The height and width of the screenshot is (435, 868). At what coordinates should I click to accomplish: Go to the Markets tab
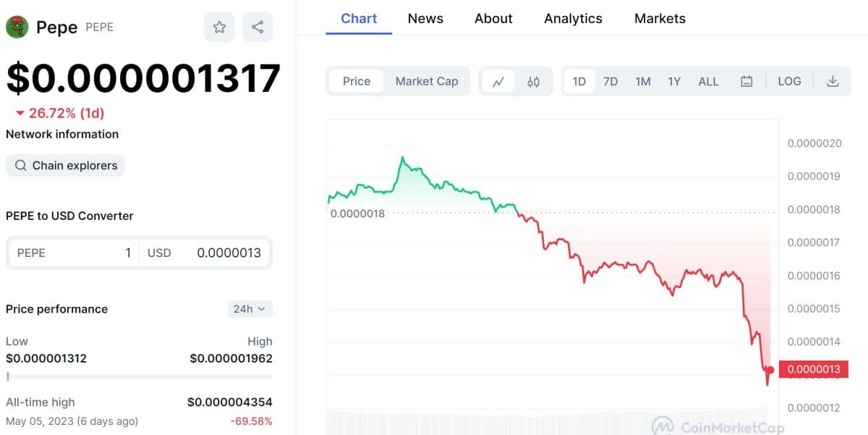[x=660, y=19]
